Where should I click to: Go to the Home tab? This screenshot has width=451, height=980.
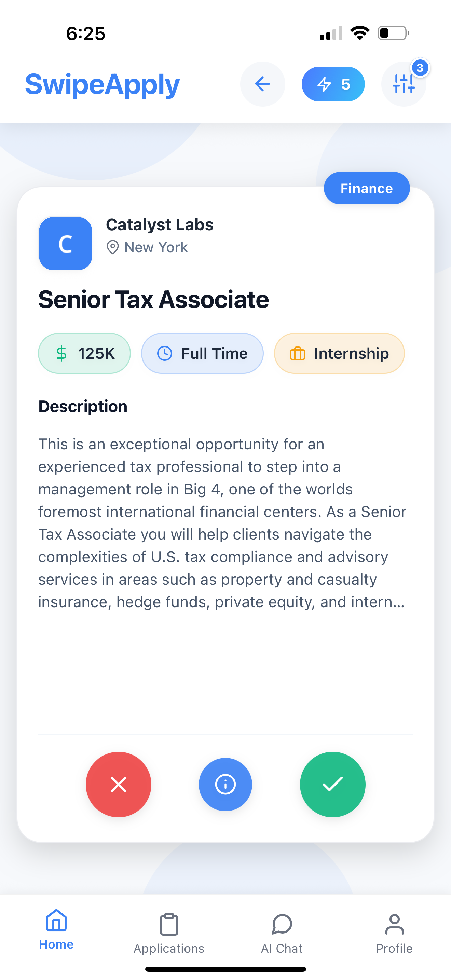point(56,929)
